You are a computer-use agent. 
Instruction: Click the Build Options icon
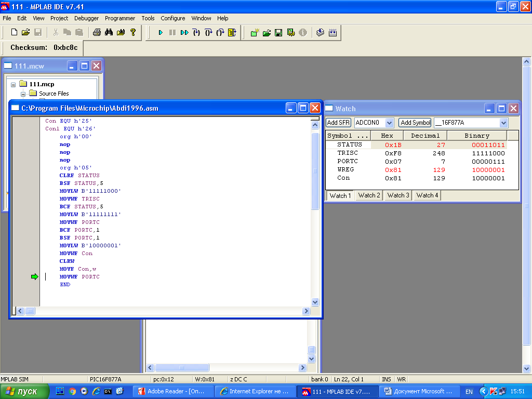click(x=291, y=33)
